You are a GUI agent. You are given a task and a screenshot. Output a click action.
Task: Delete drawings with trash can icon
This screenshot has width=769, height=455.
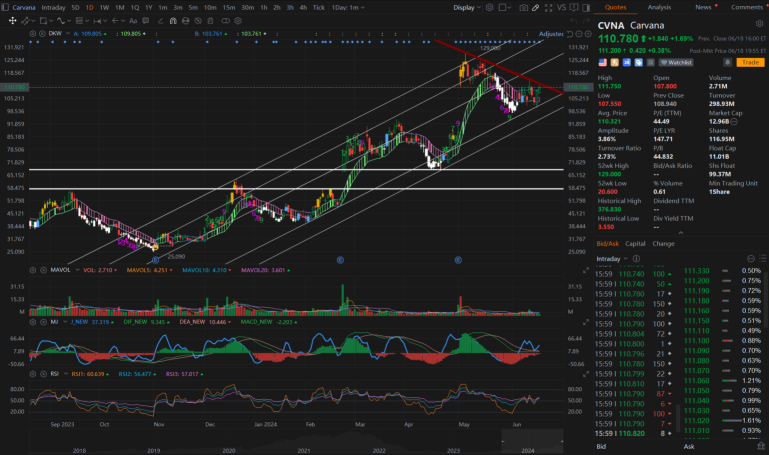pos(210,21)
